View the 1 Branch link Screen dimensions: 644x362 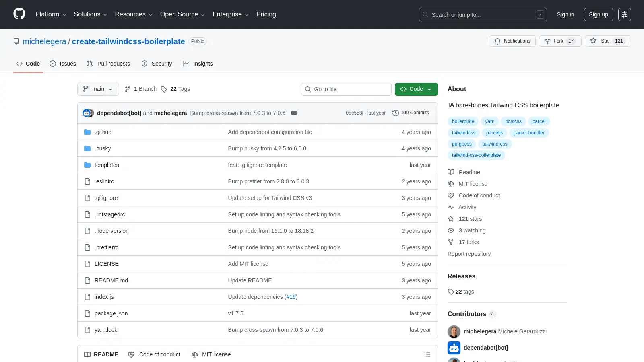click(140, 89)
